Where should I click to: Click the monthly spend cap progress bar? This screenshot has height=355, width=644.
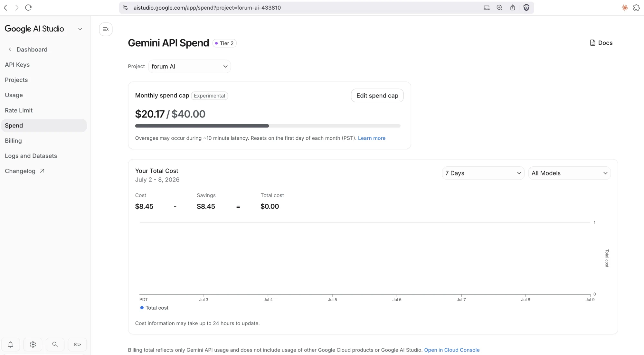(268, 126)
